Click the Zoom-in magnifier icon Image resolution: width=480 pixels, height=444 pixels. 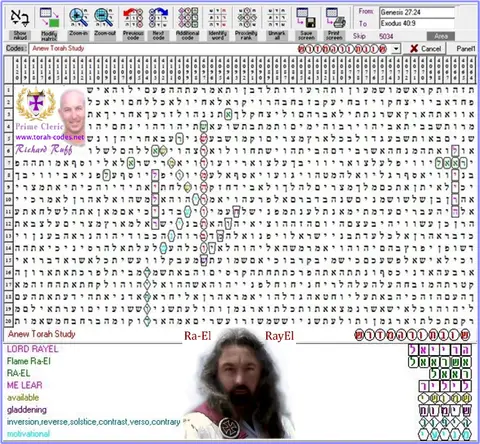click(x=79, y=18)
